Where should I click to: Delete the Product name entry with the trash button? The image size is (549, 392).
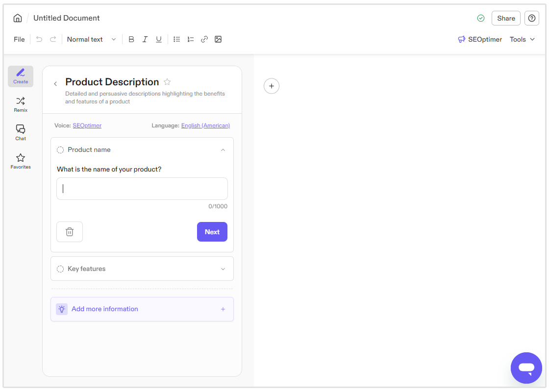click(x=69, y=231)
